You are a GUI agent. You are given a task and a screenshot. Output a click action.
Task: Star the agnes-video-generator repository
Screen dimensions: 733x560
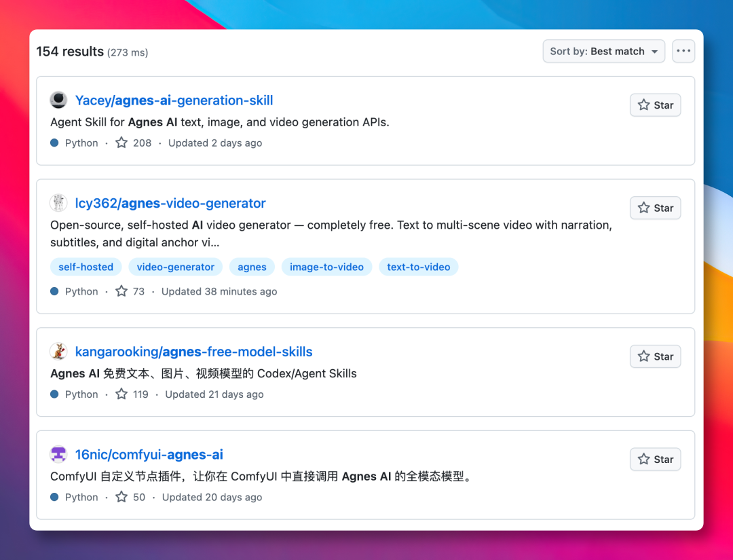(655, 208)
